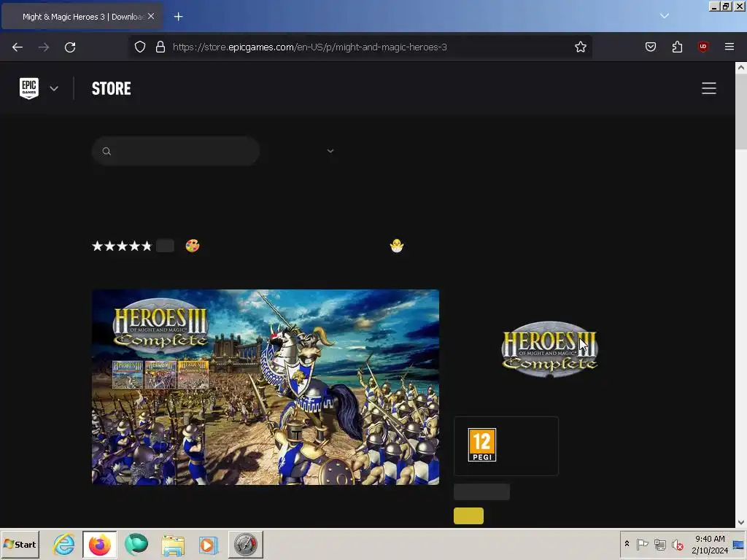Open the network status tray icon
This screenshot has height=560, width=747.
point(659,544)
